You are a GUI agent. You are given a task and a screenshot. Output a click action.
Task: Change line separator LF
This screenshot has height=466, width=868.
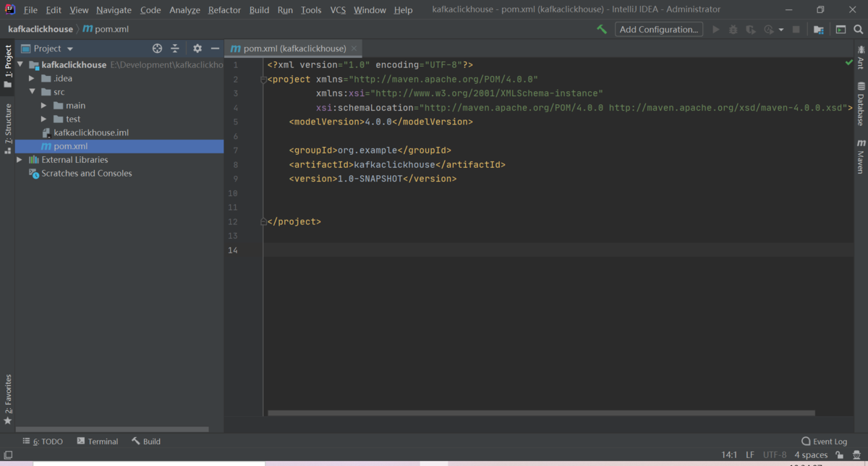pos(751,455)
